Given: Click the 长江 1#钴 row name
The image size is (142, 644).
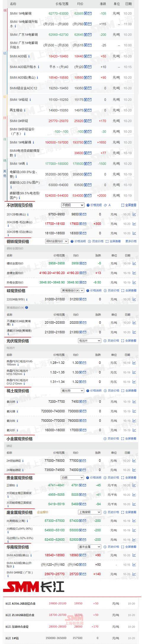Looking at the screenshot, I should tap(12, 638).
